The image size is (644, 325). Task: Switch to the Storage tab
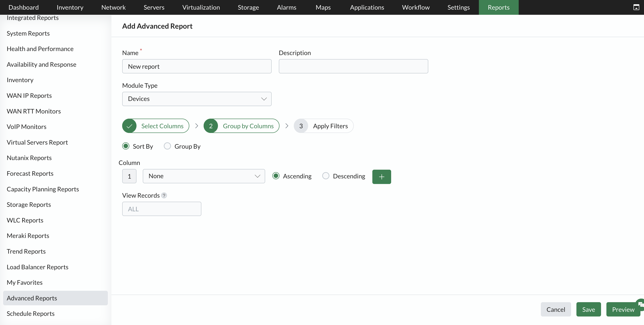248,7
